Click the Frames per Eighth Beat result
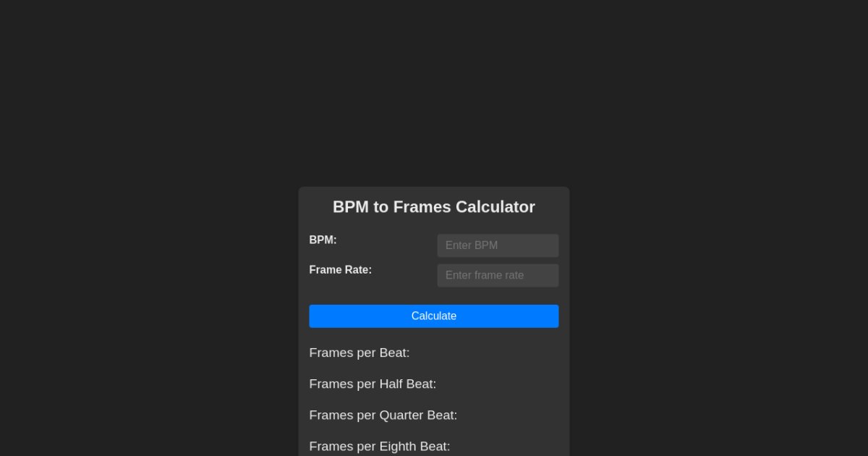Screen dimensions: 868x456 [x=380, y=446]
